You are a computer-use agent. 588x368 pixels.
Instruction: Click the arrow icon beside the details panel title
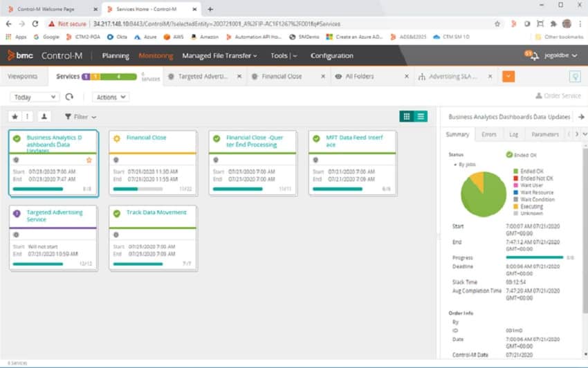[581, 117]
